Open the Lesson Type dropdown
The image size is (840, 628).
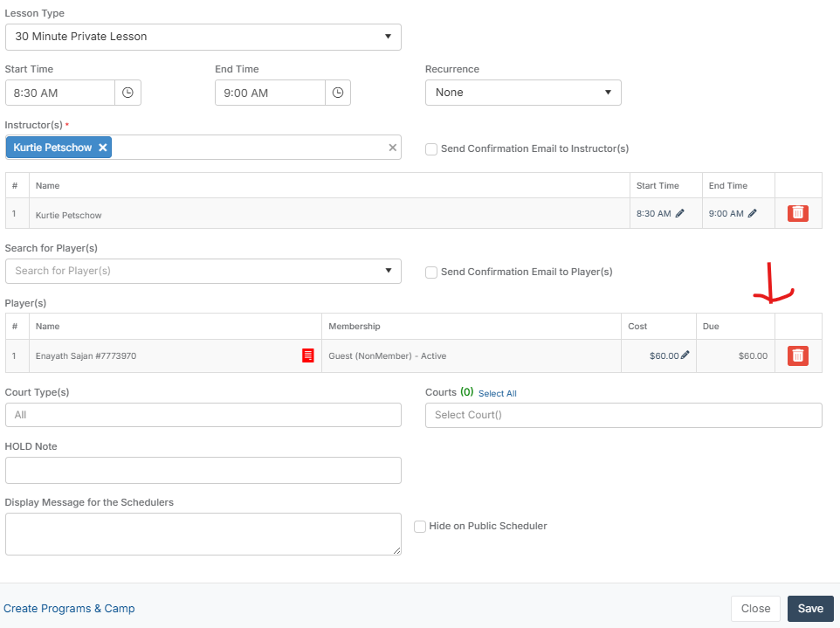203,37
